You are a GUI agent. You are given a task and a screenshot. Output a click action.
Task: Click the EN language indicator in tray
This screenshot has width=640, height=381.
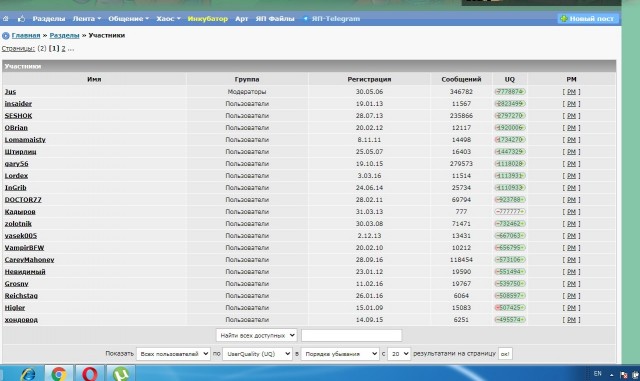[598, 374]
